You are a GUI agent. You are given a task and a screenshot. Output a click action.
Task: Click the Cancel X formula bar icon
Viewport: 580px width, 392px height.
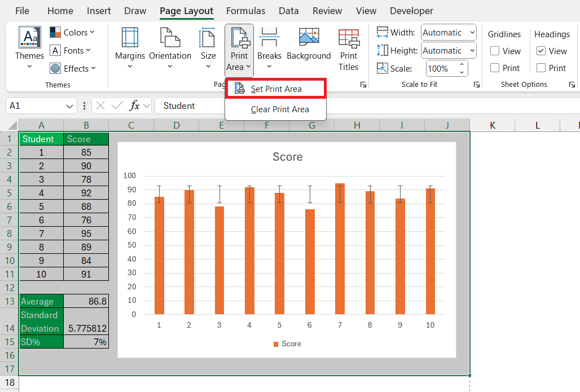click(x=100, y=106)
